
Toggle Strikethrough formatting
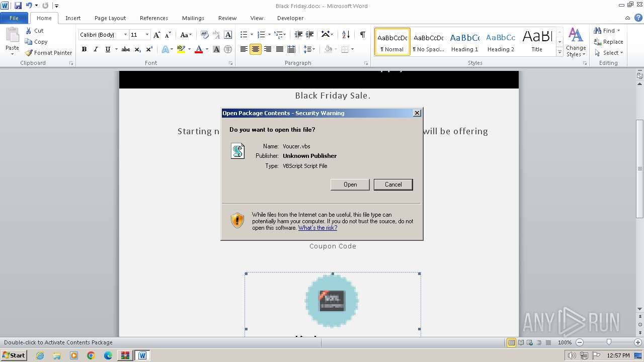[126, 49]
